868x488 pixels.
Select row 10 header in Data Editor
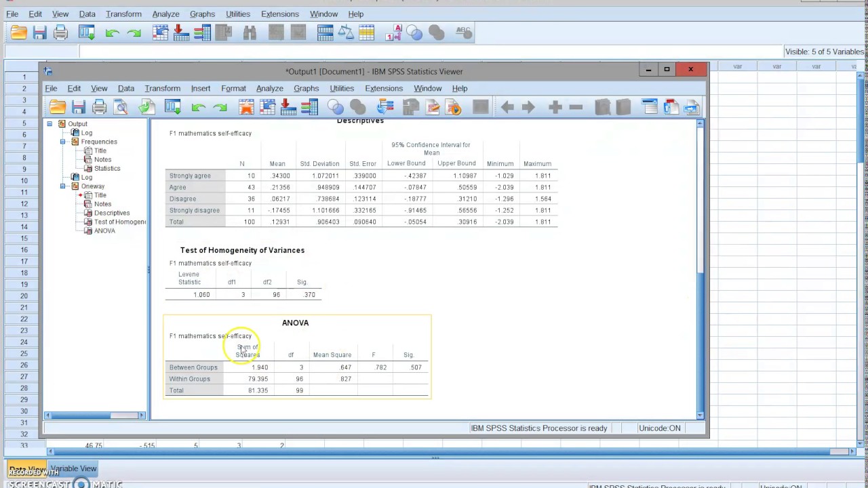24,180
